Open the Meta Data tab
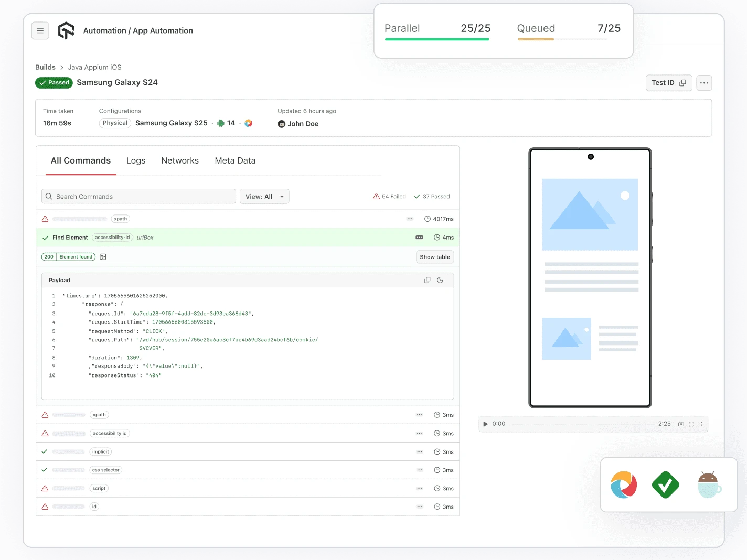Image resolution: width=747 pixels, height=560 pixels. coord(235,160)
